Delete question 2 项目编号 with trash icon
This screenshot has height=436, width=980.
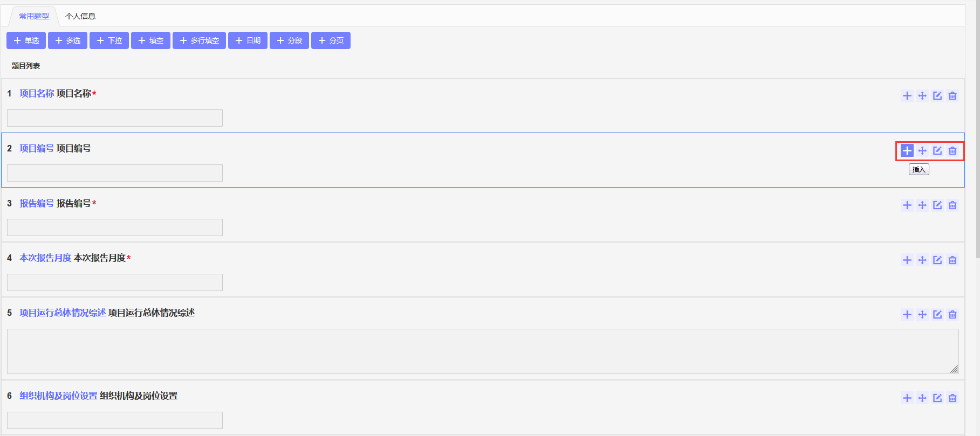coord(952,151)
